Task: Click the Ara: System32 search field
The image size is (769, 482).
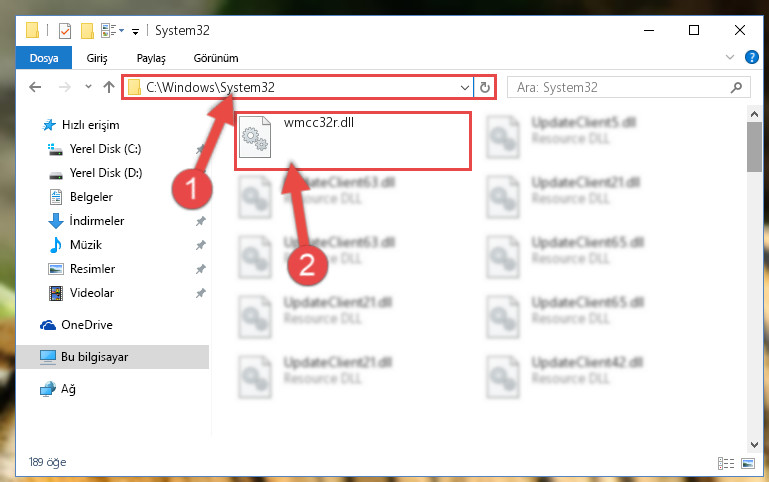Action: 622,87
